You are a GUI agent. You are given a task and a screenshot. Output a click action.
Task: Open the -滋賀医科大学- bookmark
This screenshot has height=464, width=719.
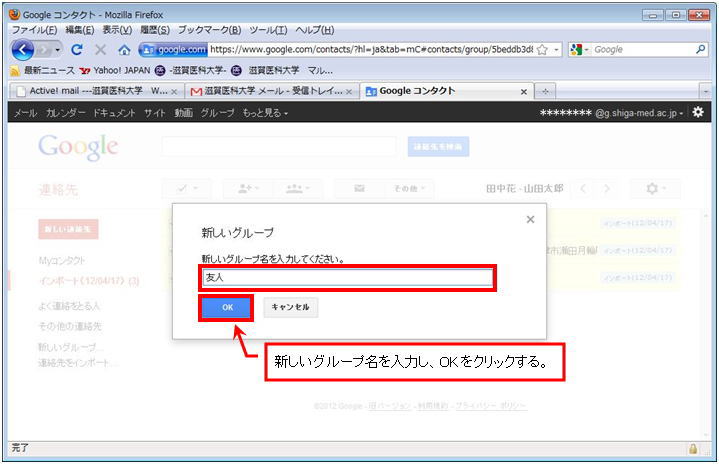pyautogui.click(x=190, y=71)
